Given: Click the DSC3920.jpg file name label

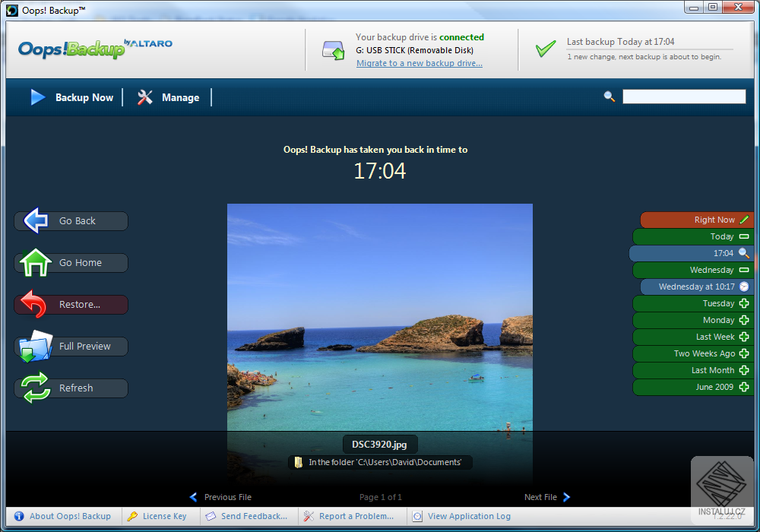Looking at the screenshot, I should point(379,445).
